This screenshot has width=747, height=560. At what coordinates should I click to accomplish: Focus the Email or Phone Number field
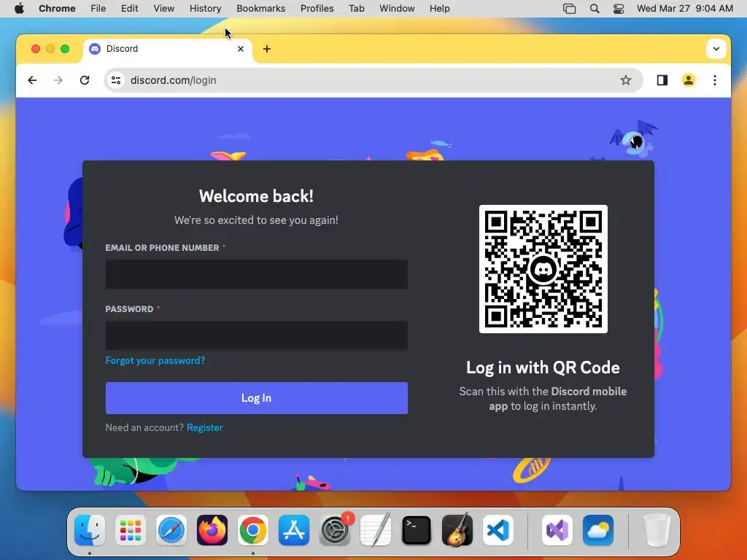coord(256,274)
